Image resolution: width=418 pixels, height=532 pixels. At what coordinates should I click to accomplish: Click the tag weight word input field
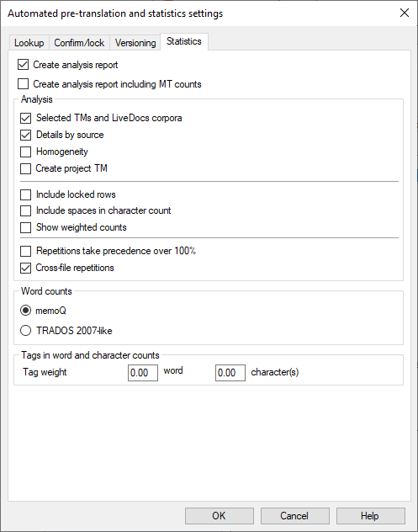[x=143, y=373]
